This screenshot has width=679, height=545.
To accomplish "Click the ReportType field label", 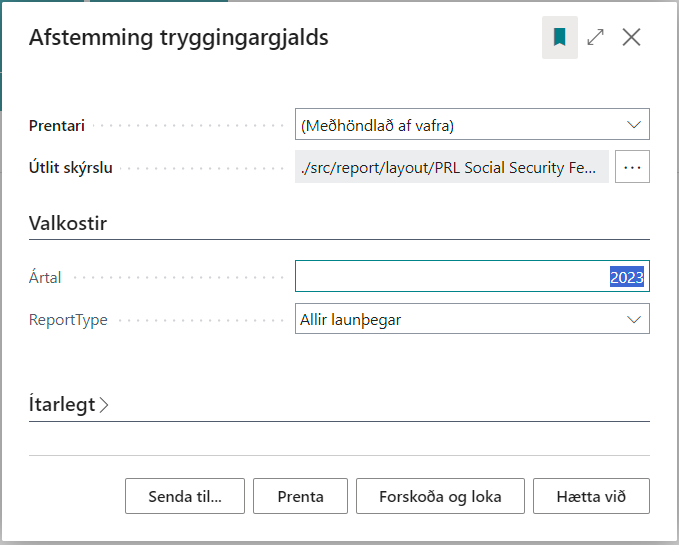I will [x=68, y=320].
